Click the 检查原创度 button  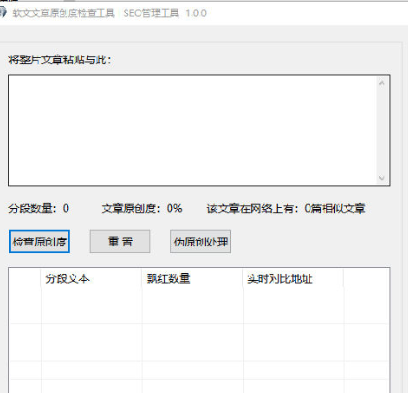pos(39,241)
